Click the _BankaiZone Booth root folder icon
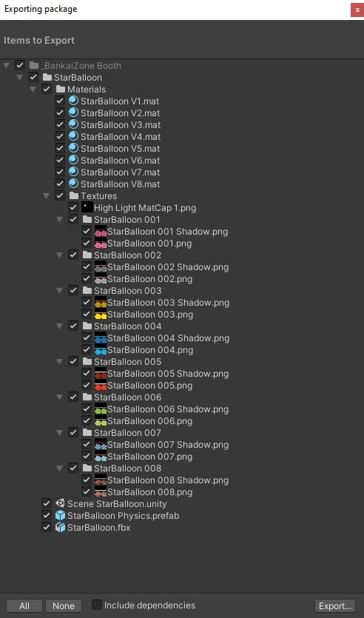This screenshot has width=364, height=618. point(33,65)
